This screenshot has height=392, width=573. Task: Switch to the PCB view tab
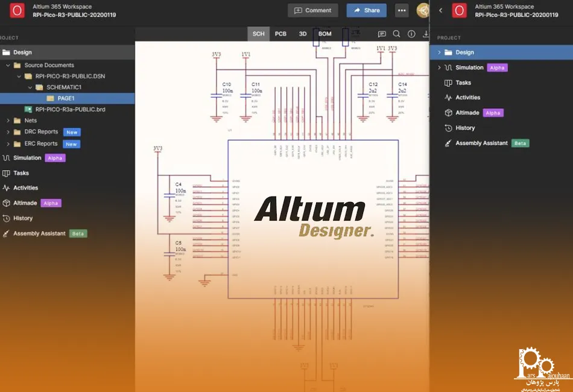point(280,34)
